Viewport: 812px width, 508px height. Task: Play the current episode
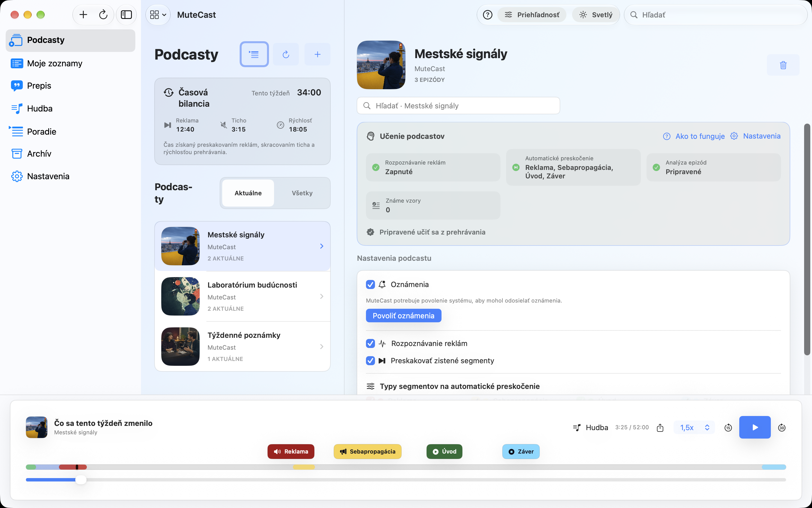coord(754,427)
